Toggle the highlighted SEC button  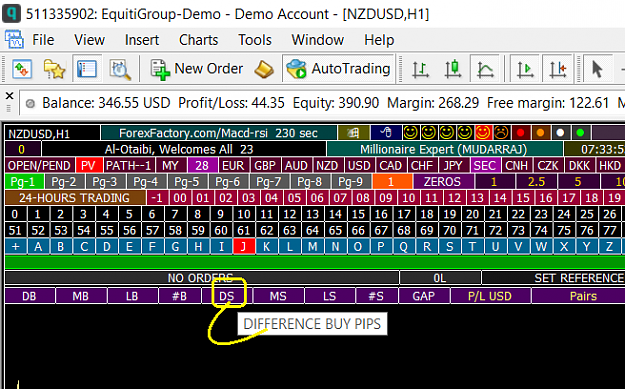[x=484, y=165]
